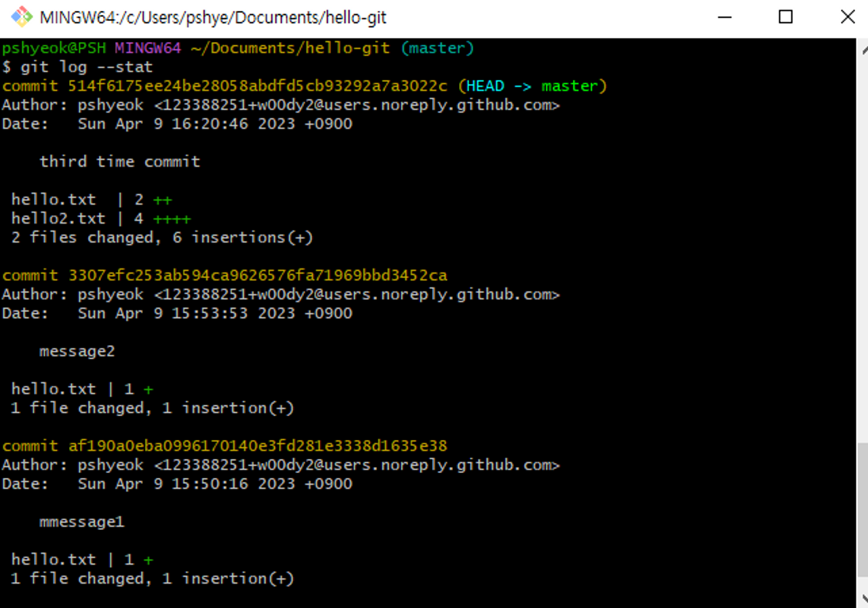Maximize the MINGW64 terminal window
Screen dimensions: 868x608
point(785,17)
